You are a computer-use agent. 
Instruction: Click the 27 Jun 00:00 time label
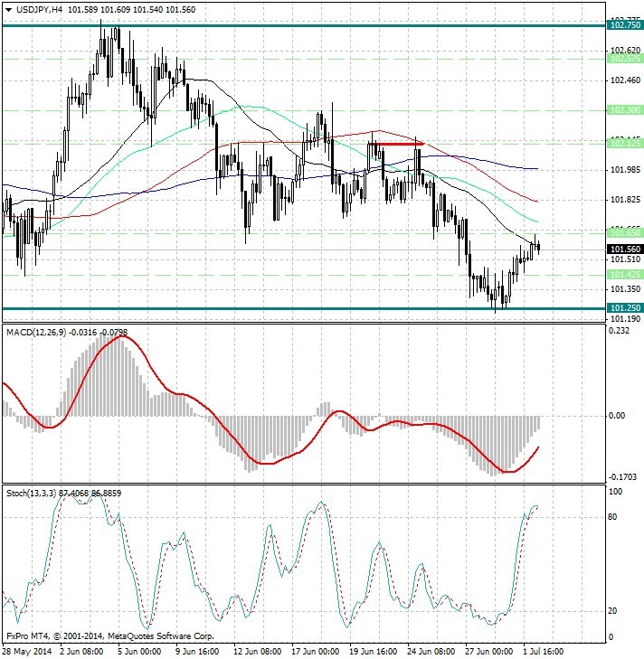(x=489, y=652)
